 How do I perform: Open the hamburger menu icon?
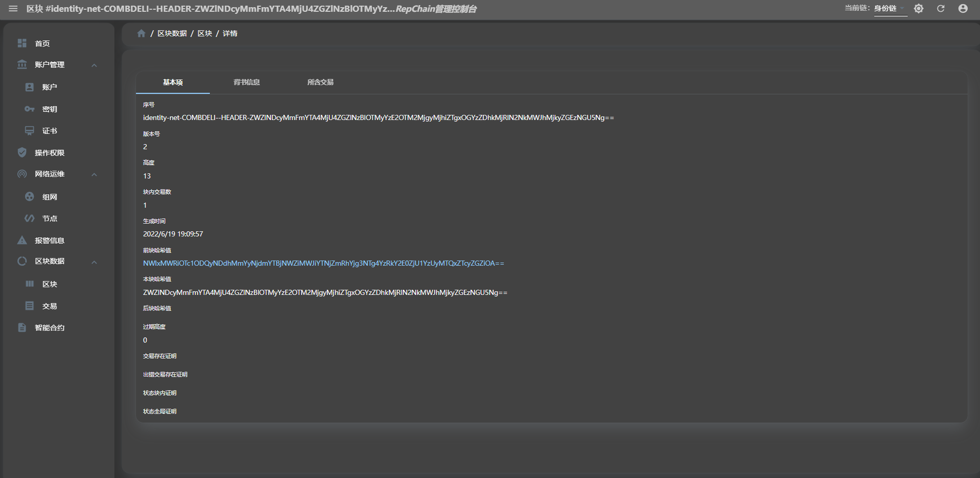point(13,9)
